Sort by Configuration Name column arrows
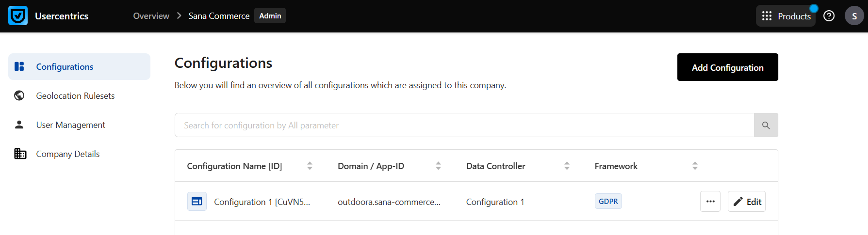 [310, 166]
